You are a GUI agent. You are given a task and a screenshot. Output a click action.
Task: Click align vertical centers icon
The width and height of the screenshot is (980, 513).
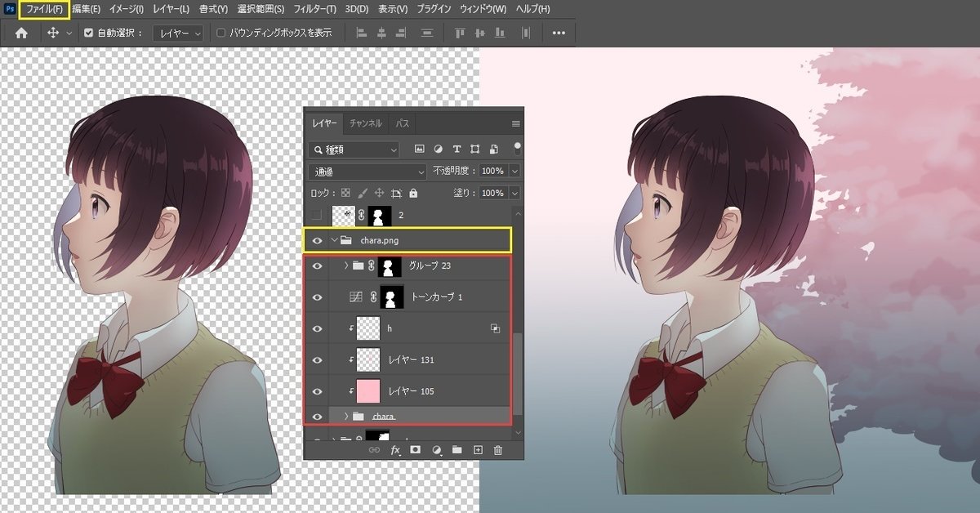click(481, 33)
